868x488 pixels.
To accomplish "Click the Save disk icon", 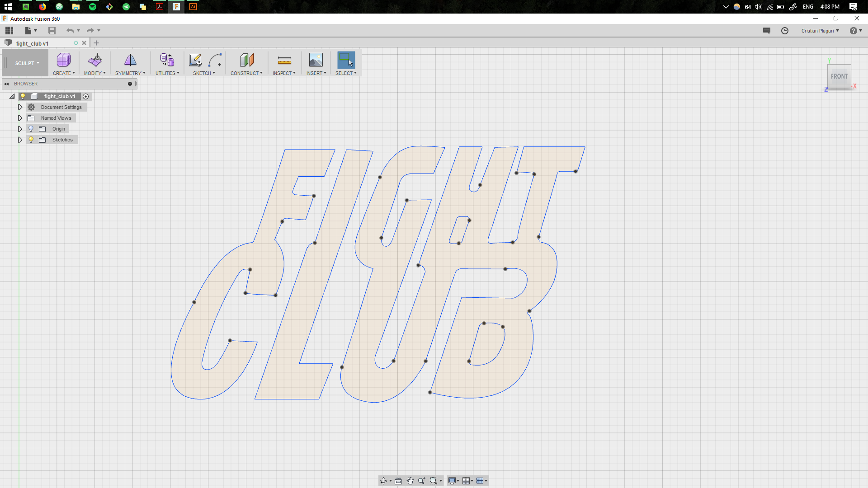I will point(52,31).
